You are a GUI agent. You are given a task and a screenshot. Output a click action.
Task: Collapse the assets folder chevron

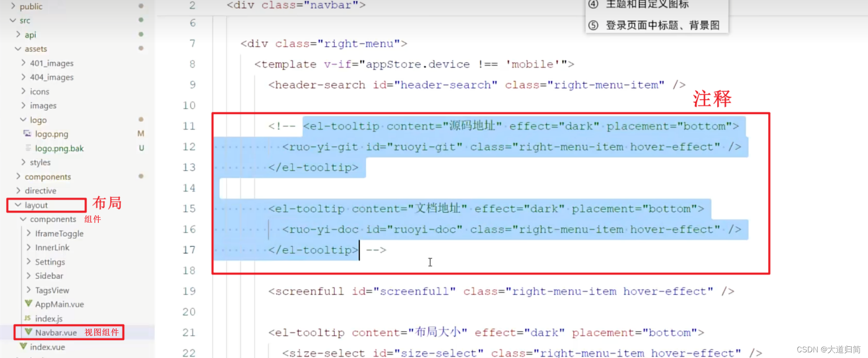coord(18,48)
